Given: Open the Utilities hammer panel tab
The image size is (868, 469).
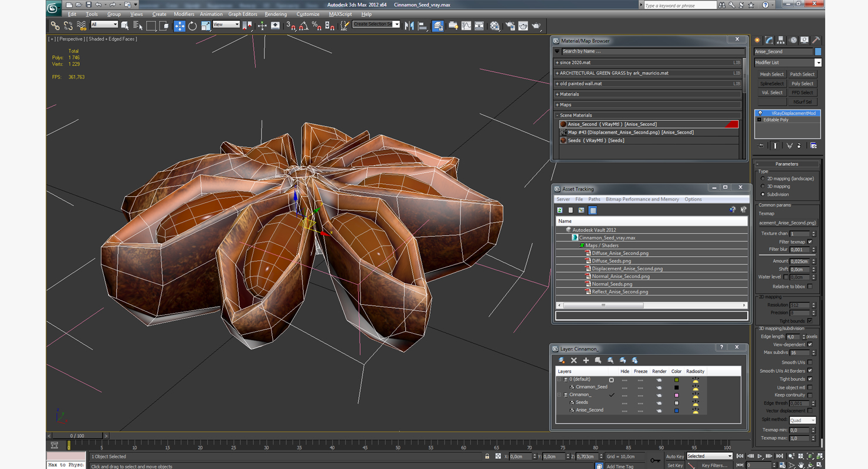Looking at the screenshot, I should [816, 40].
